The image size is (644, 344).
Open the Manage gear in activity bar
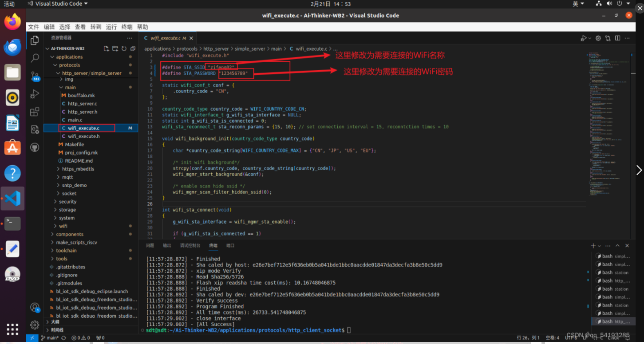(x=35, y=325)
